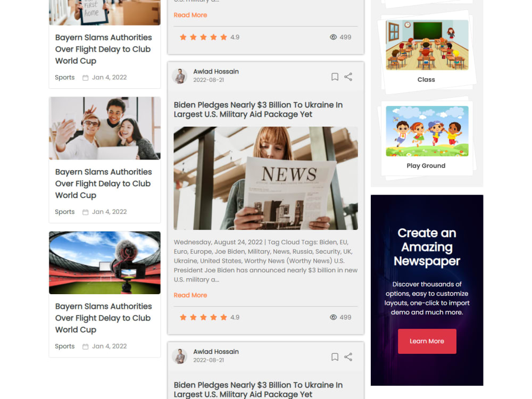532x399 pixels.
Task: Select the Sports category label
Action: 64,77
